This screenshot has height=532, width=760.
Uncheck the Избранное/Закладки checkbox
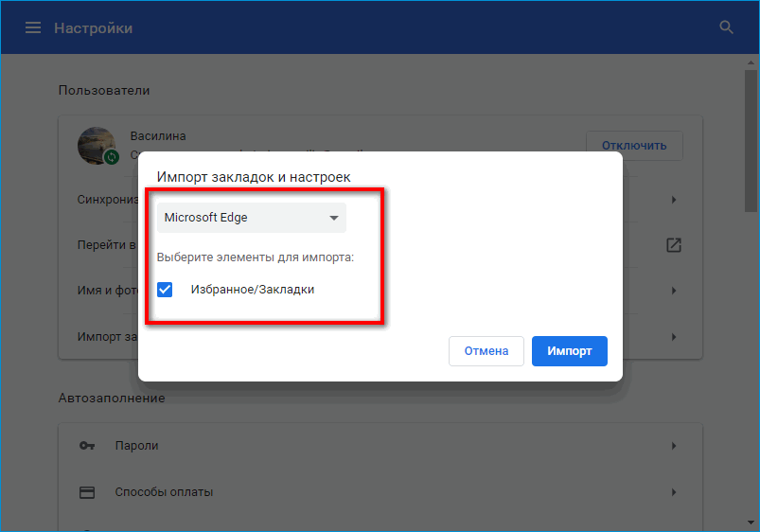coord(165,290)
